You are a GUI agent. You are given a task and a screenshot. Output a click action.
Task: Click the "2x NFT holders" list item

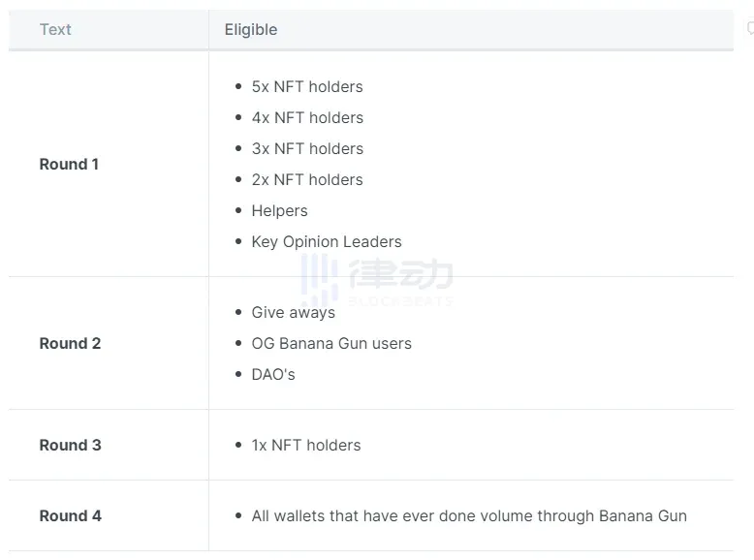(307, 179)
